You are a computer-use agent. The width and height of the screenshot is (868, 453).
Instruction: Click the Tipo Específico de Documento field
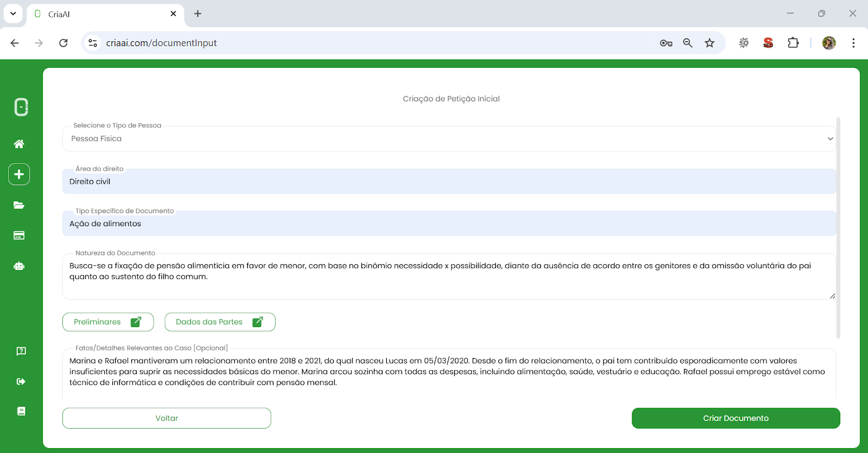point(449,224)
